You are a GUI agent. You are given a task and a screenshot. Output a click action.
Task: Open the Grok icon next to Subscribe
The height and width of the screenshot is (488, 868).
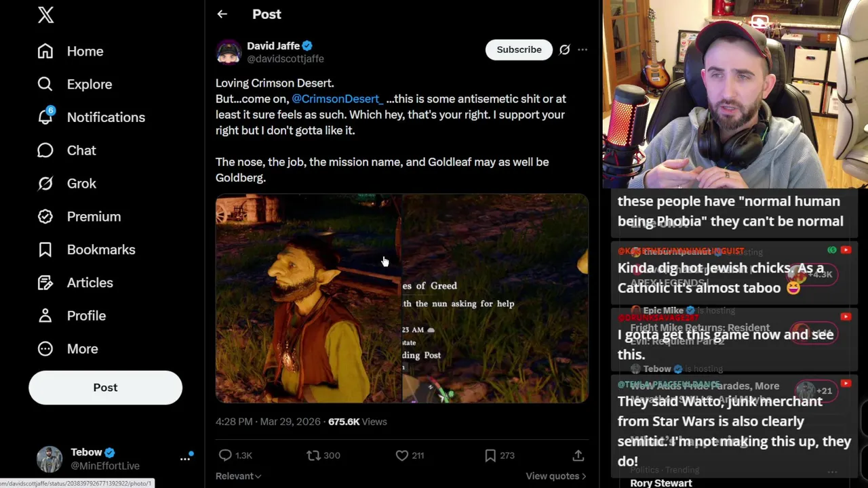[x=564, y=49]
